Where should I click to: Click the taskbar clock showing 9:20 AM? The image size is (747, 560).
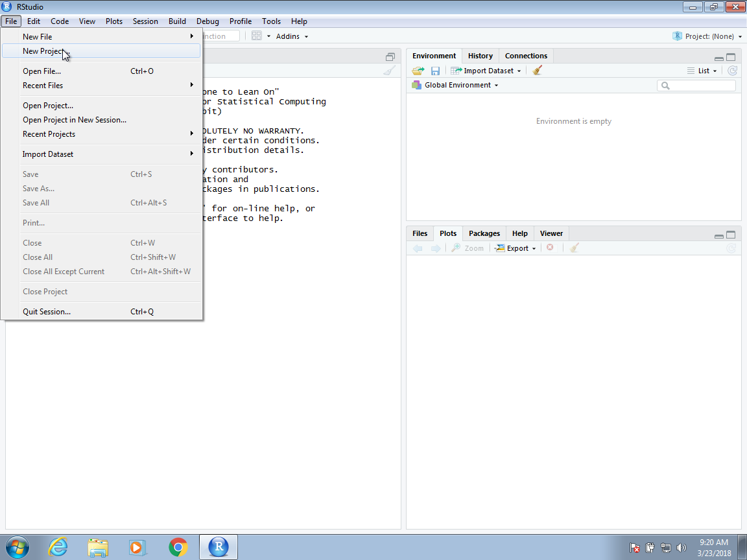click(714, 548)
